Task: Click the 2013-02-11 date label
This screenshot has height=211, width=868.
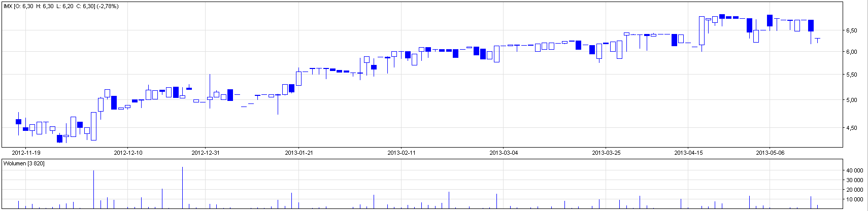Action: tap(402, 152)
